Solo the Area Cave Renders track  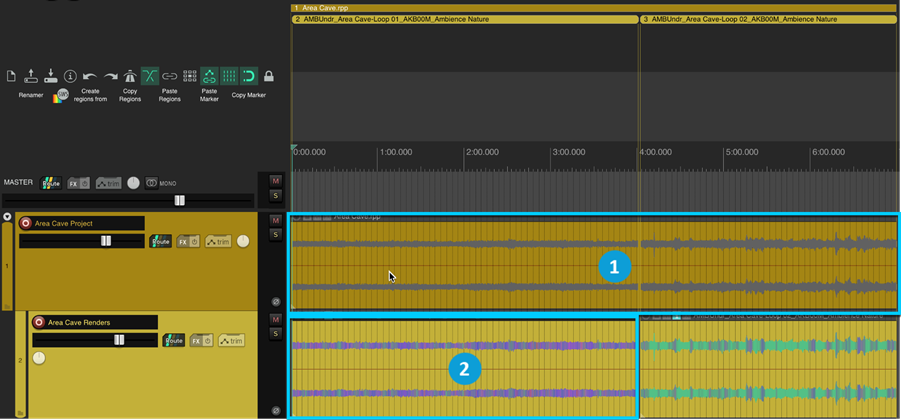pos(276,334)
